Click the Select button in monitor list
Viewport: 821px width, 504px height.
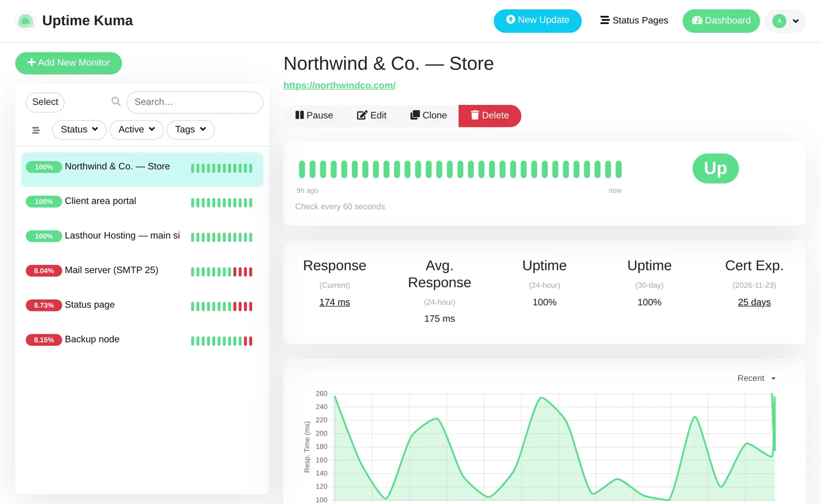45,102
